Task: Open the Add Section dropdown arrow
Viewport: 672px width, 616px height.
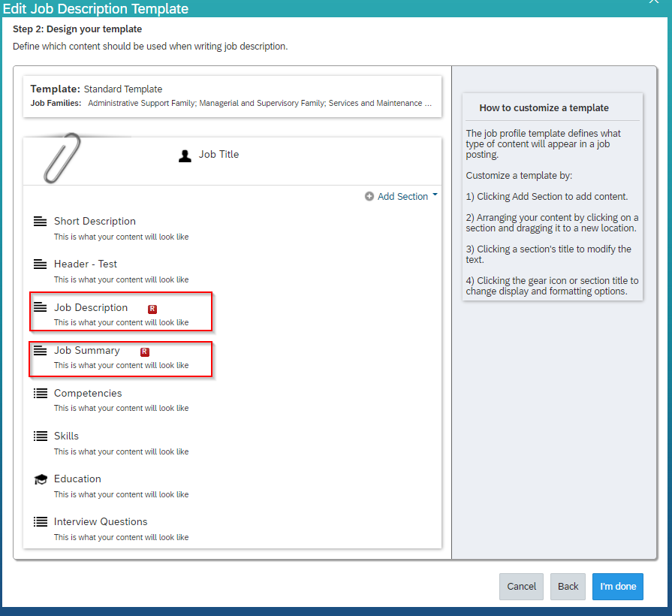Action: pos(435,195)
